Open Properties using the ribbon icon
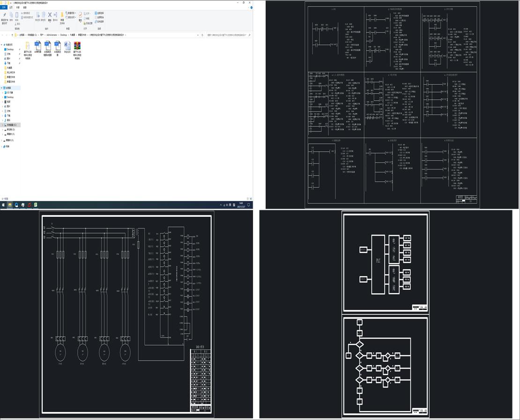The image size is (520, 420). point(80,15)
